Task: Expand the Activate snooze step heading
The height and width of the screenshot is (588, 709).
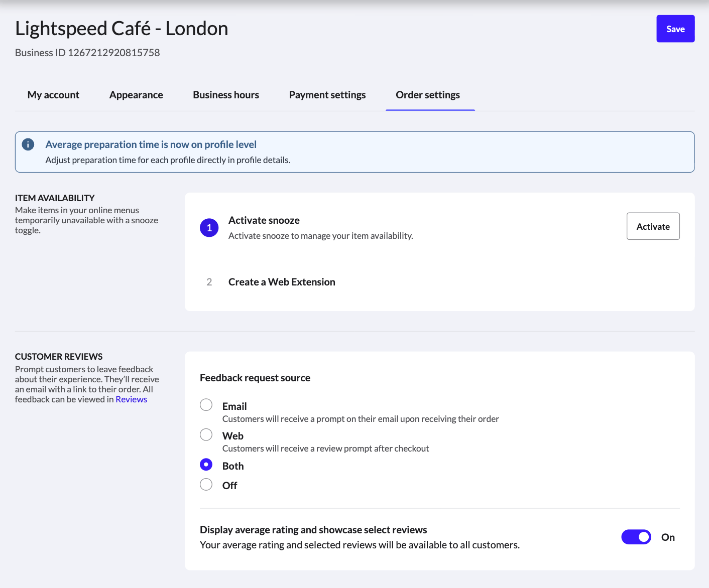Action: 264,220
